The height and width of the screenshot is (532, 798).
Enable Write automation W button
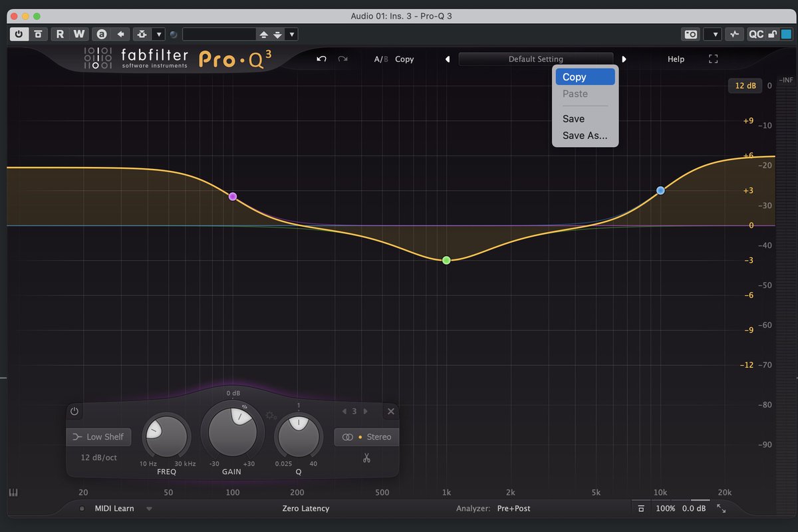point(79,34)
